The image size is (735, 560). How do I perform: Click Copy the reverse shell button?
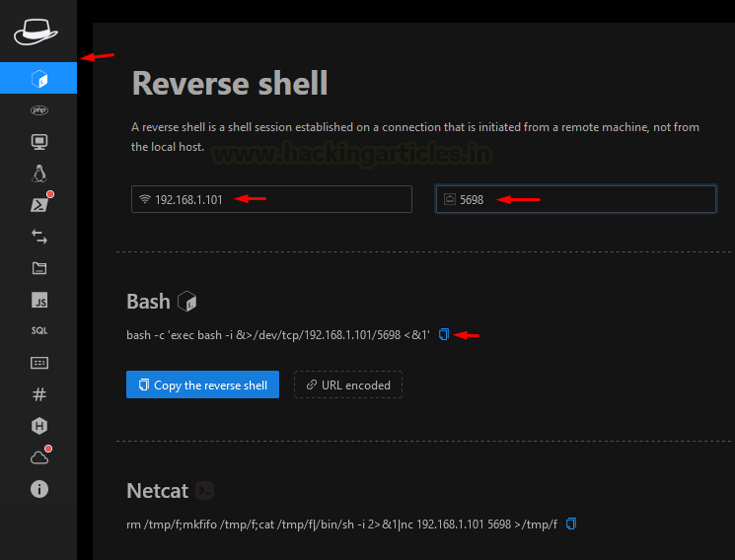[x=202, y=385]
